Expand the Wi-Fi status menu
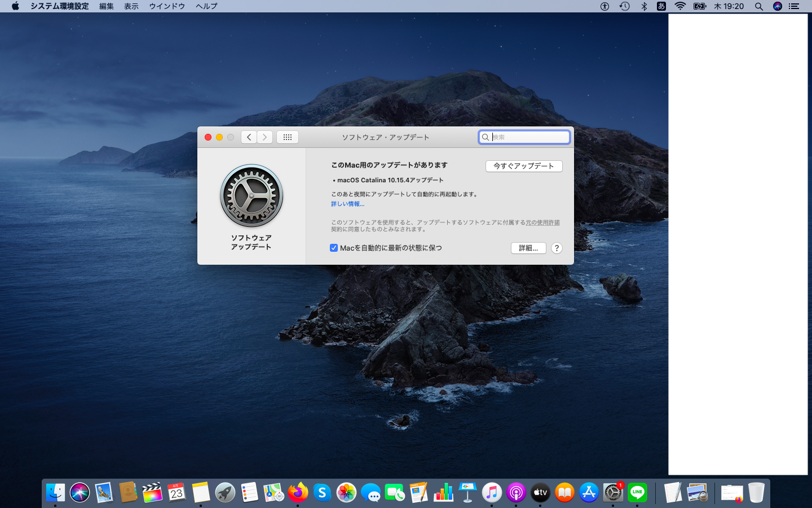 [680, 6]
